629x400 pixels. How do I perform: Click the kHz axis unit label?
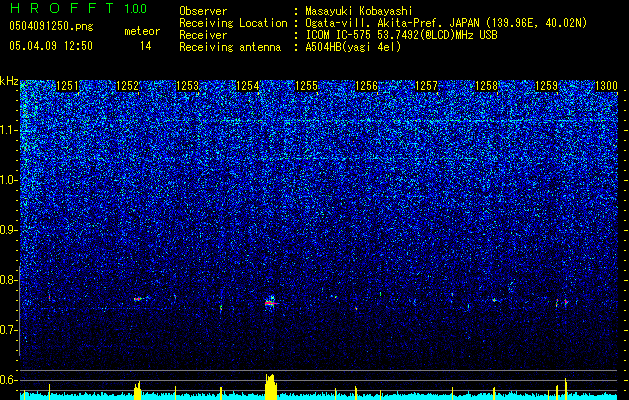[9, 81]
